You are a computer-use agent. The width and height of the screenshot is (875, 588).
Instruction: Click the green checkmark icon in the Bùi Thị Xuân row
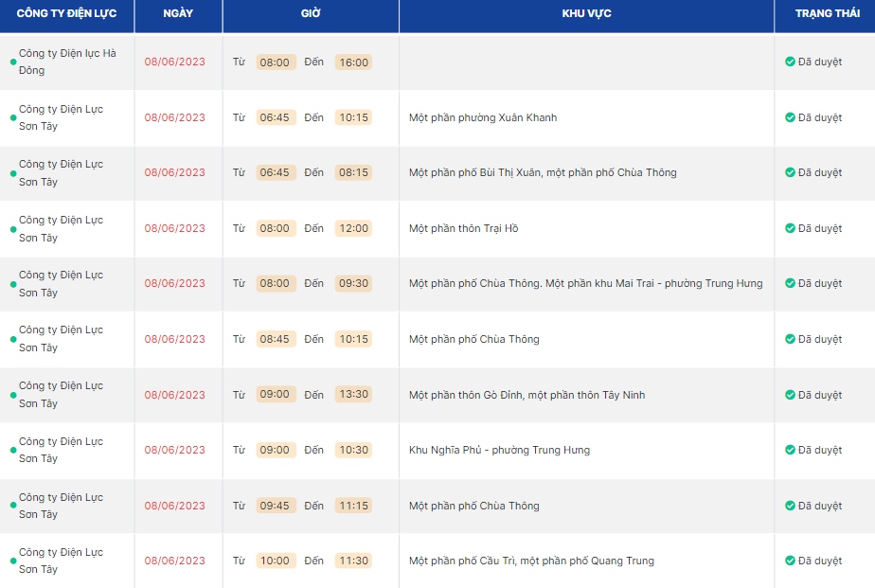click(790, 172)
